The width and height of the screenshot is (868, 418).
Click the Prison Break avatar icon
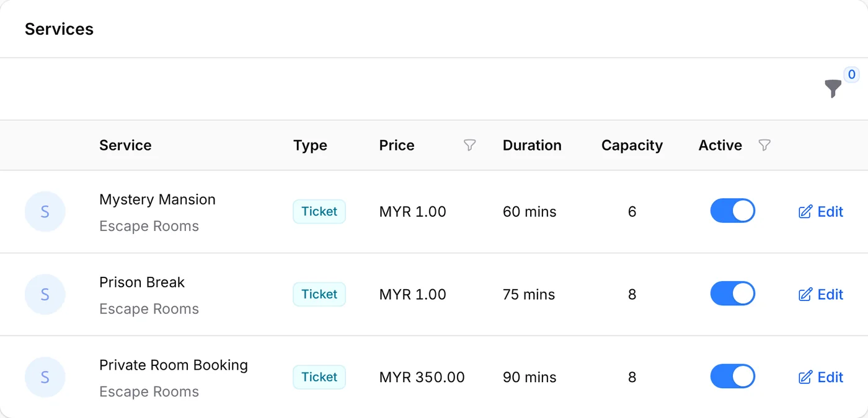[x=45, y=295]
